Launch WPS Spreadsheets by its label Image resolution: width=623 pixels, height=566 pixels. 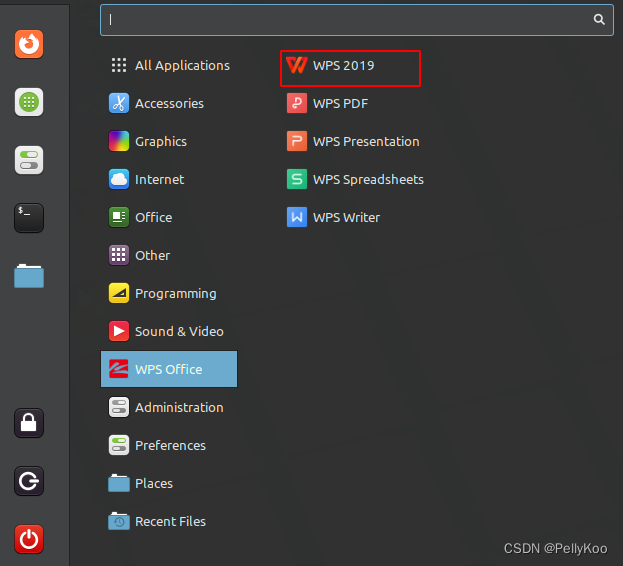click(x=368, y=180)
